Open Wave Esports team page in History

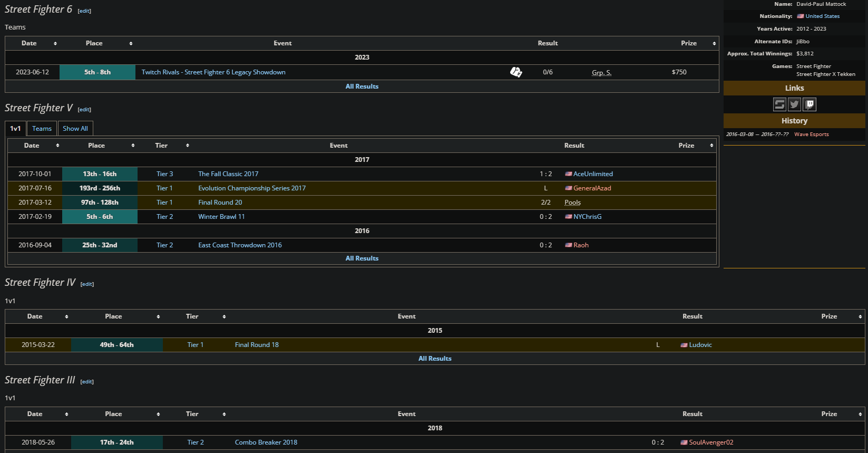click(812, 134)
